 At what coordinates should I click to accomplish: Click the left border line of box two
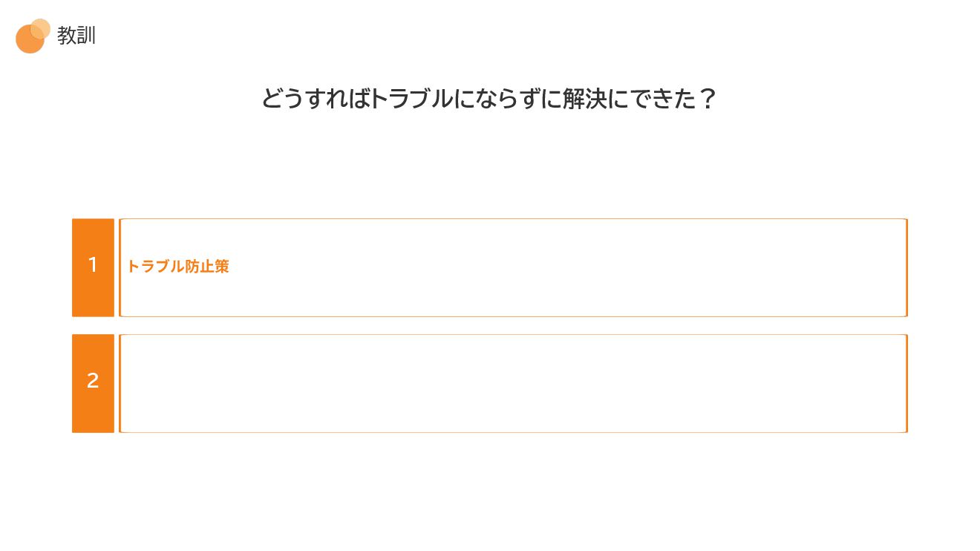point(120,383)
